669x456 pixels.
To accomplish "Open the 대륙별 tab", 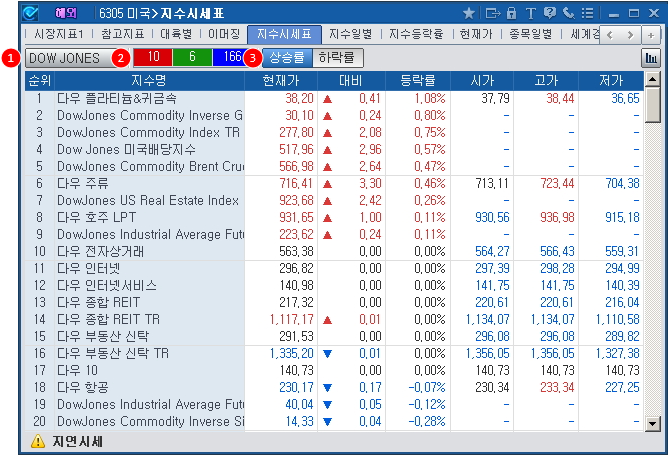I will pyautogui.click(x=176, y=34).
